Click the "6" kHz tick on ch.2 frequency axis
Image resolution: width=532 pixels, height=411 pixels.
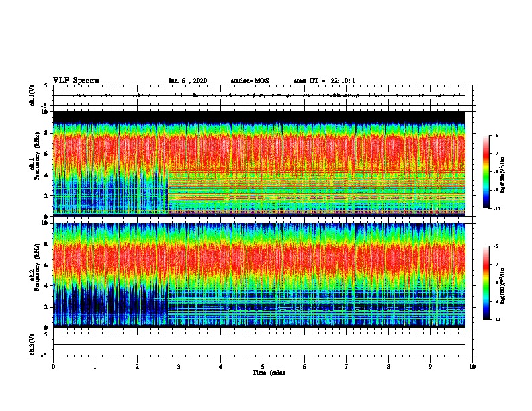(47, 265)
